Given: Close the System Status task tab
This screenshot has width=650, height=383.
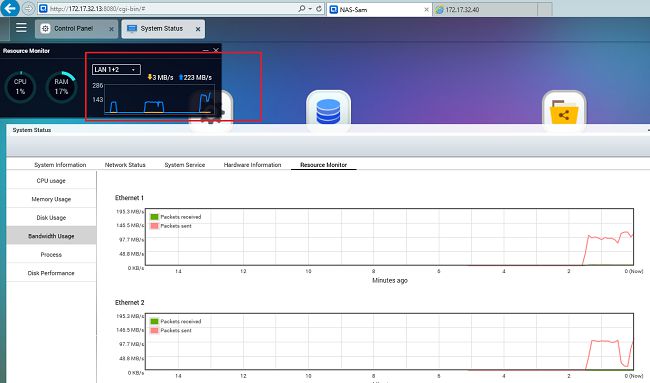Looking at the screenshot, I should coord(198,29).
